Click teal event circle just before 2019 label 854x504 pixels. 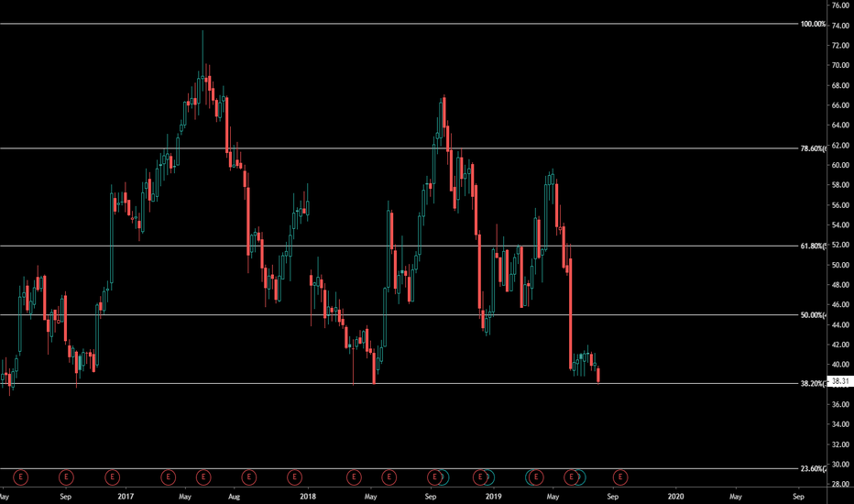point(489,477)
